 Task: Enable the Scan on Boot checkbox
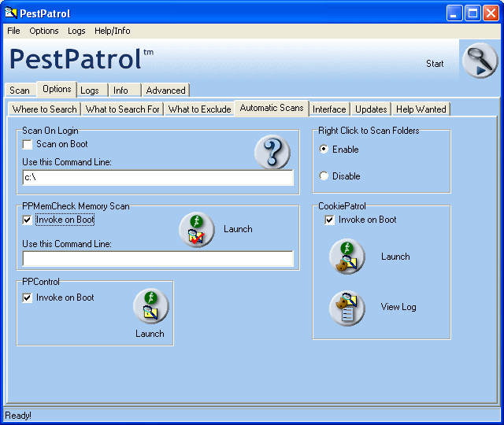pos(28,144)
